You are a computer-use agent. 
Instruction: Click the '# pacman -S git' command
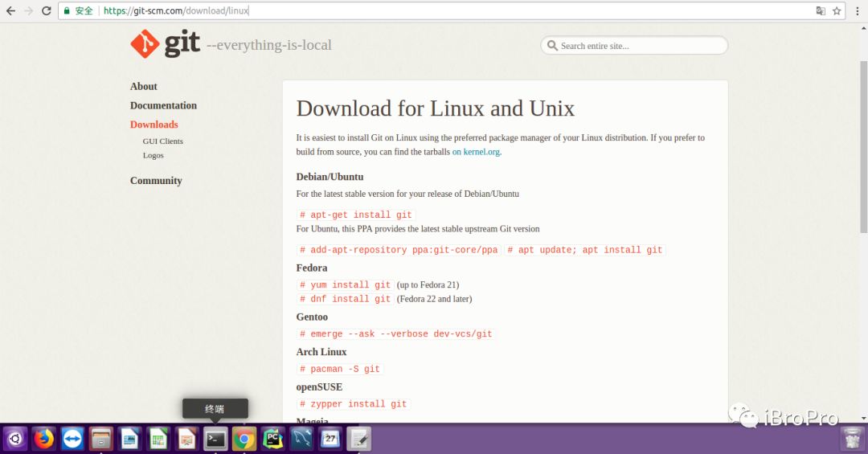[x=340, y=369]
